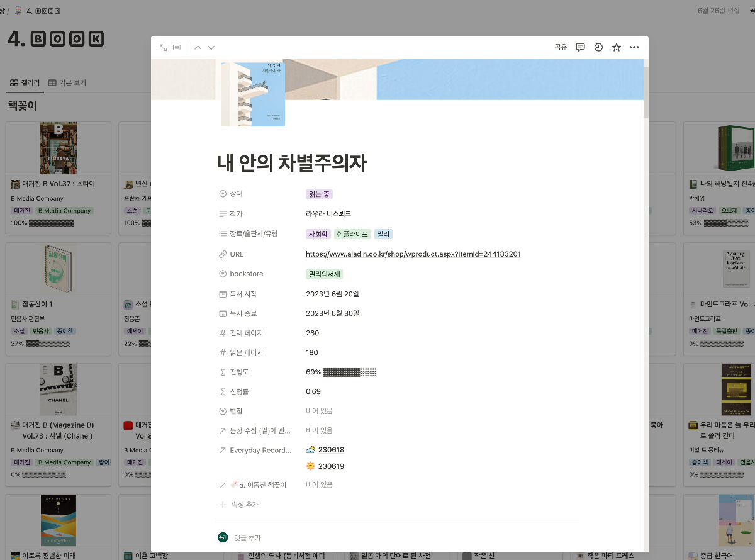Click the 장르/출판사/유형 property label

pos(254,233)
